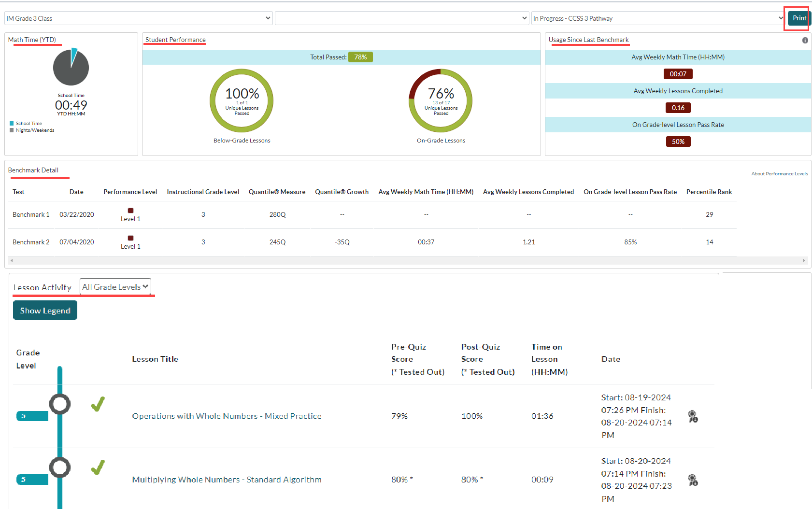Viewport: 812px width, 509px height.
Task: Open Multiplying Whole Numbers - Standard Algorithm lesson
Action: [x=227, y=480]
